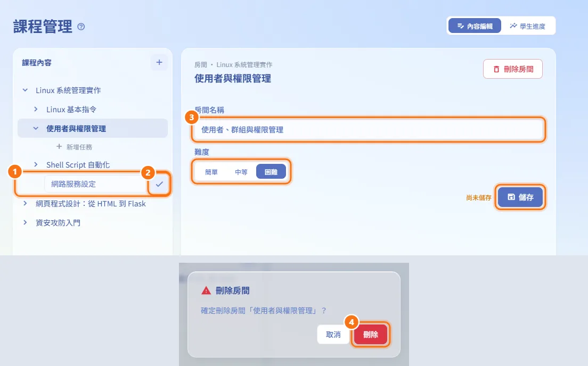
Task: Click the 課程內容 panel heading
Action: tap(37, 63)
